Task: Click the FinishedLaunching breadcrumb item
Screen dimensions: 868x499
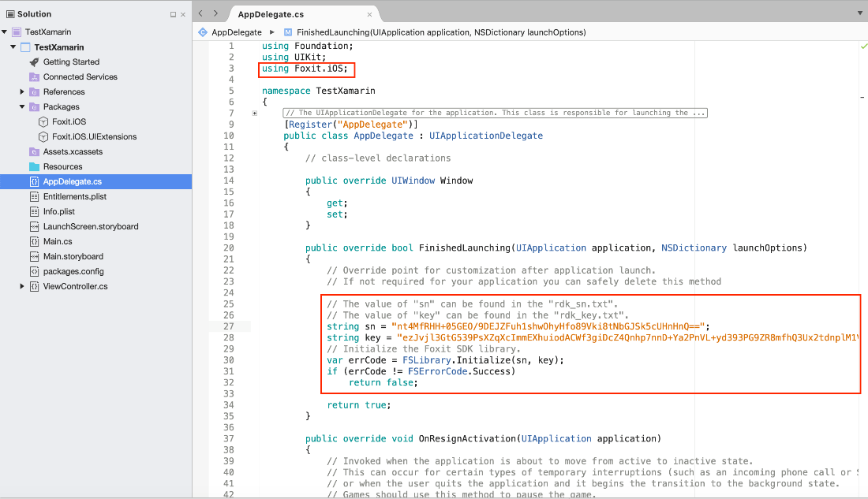Action: click(441, 32)
